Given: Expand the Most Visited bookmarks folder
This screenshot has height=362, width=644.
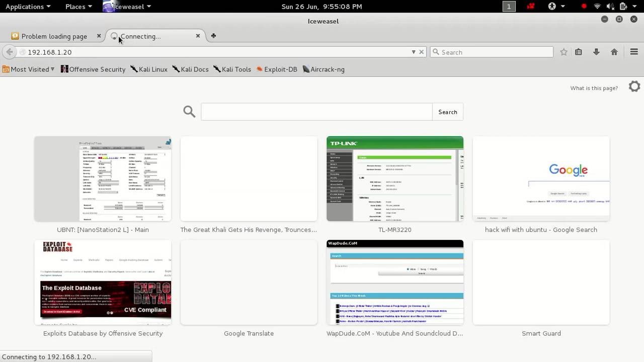Looking at the screenshot, I should point(29,69).
